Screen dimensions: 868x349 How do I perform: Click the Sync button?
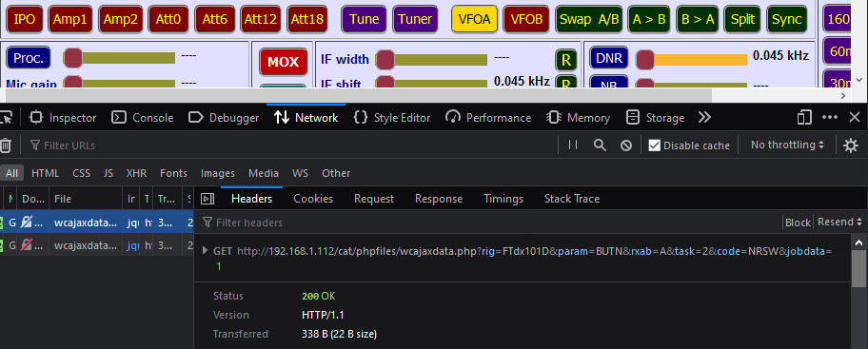click(x=786, y=19)
